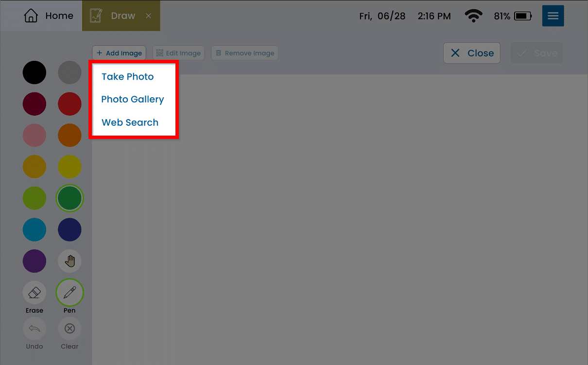The height and width of the screenshot is (365, 588).
Task: Choose Web Search option
Action: coord(130,122)
